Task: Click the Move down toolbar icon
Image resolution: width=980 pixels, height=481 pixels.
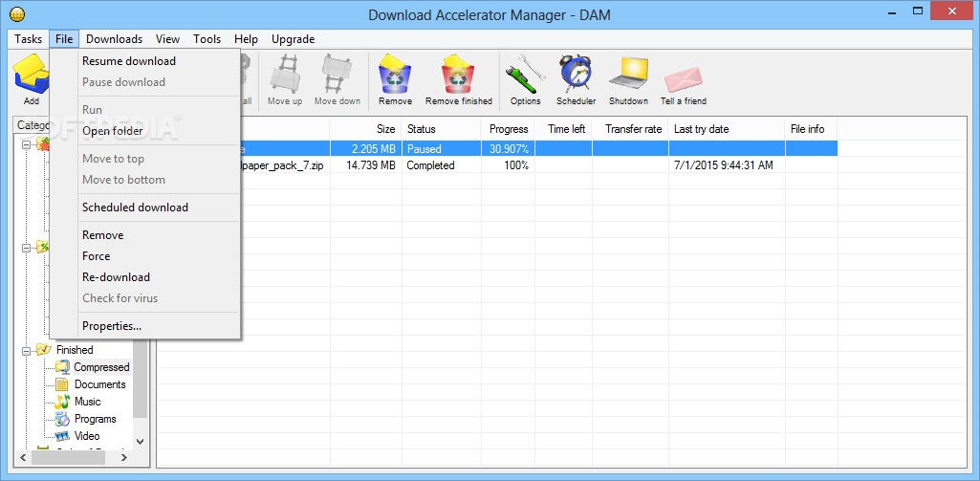Action: tap(338, 74)
